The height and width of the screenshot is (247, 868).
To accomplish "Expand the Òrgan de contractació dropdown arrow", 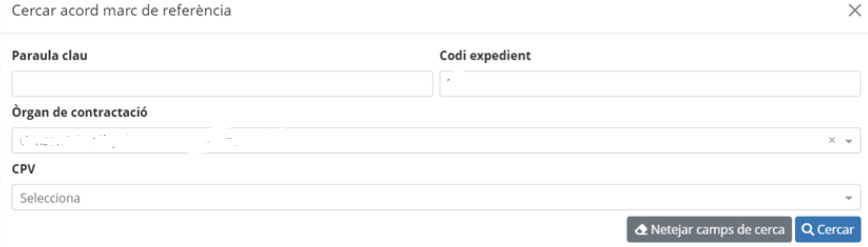I will 848,141.
